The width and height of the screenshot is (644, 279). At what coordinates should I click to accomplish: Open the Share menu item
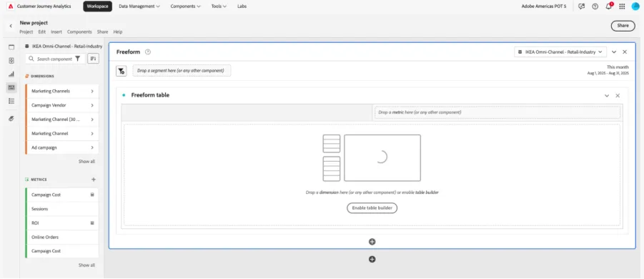[x=103, y=32]
